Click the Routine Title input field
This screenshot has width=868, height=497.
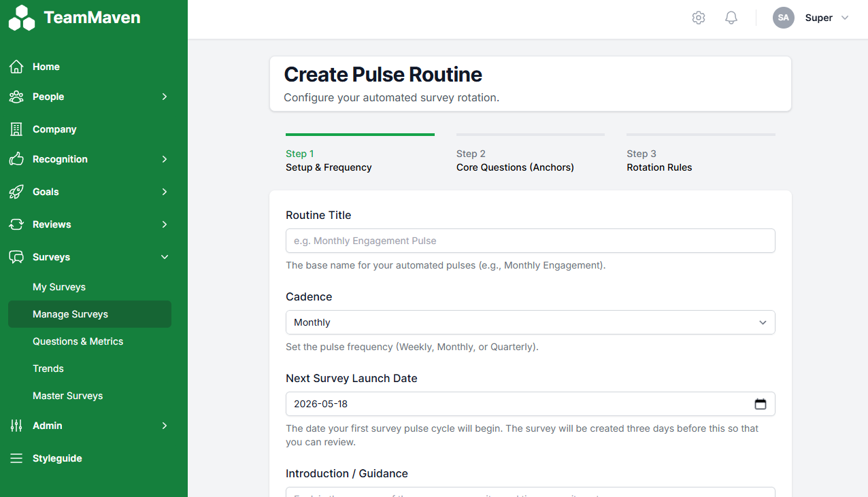point(531,241)
